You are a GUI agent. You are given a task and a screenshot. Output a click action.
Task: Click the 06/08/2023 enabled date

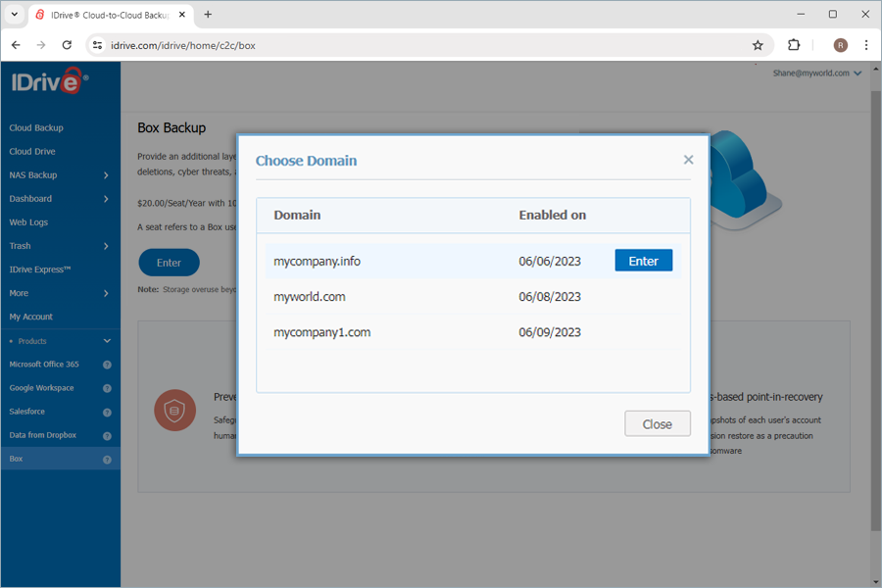tap(550, 297)
